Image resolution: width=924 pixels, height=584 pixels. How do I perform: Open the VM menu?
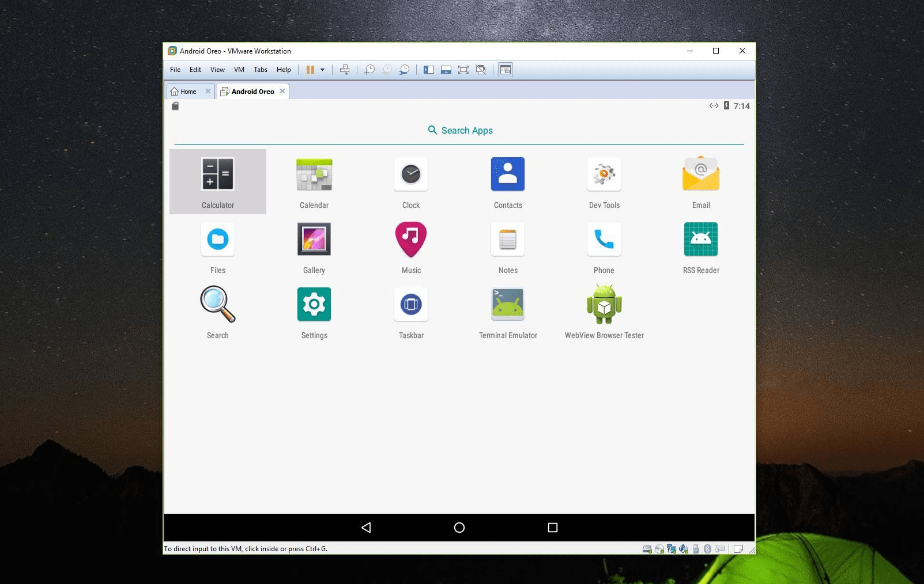[x=239, y=70]
